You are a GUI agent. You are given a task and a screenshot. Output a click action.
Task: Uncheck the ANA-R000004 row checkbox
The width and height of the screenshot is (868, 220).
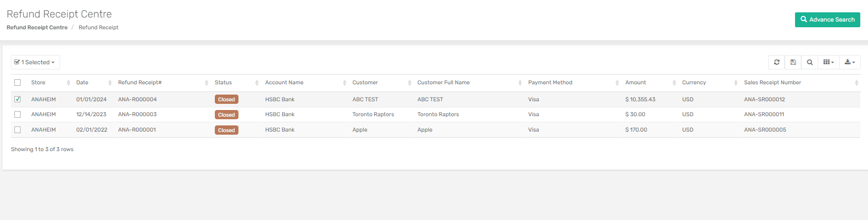[17, 99]
